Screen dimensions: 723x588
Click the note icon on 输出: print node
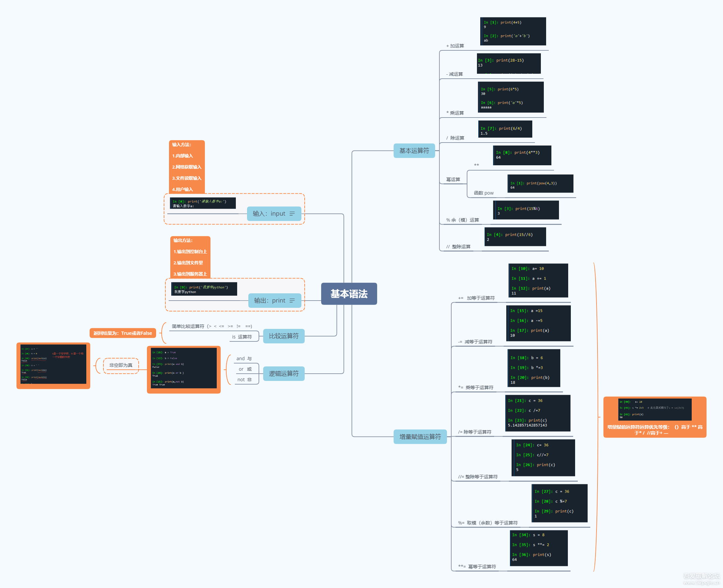pos(292,301)
